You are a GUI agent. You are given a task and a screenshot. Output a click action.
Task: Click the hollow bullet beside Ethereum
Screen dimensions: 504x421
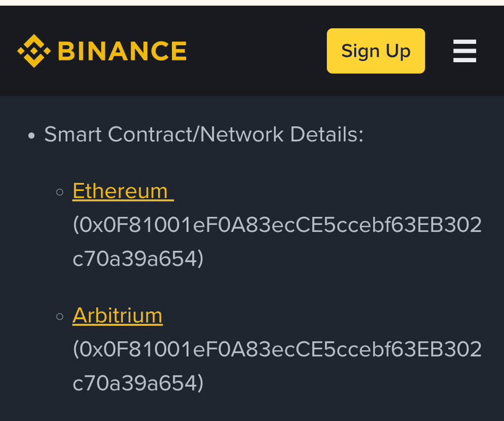(x=60, y=192)
